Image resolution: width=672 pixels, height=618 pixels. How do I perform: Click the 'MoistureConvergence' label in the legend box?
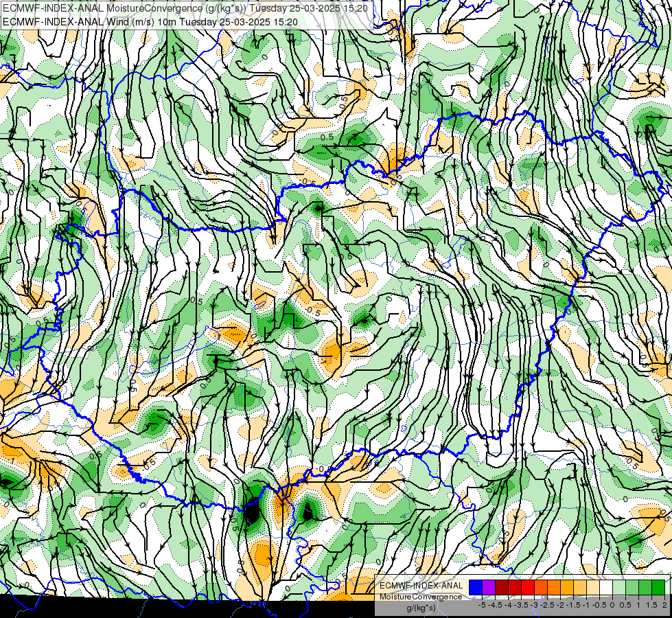pos(421,597)
